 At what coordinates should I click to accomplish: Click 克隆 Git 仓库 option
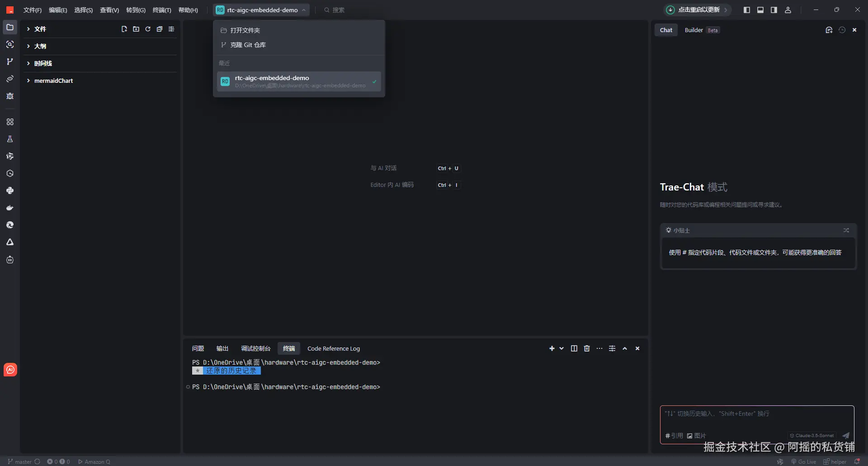299,45
